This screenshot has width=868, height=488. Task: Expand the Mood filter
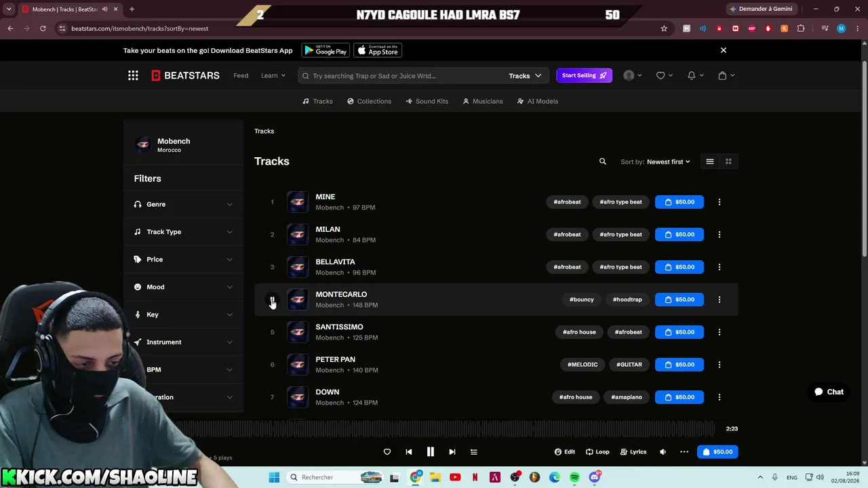[183, 287]
